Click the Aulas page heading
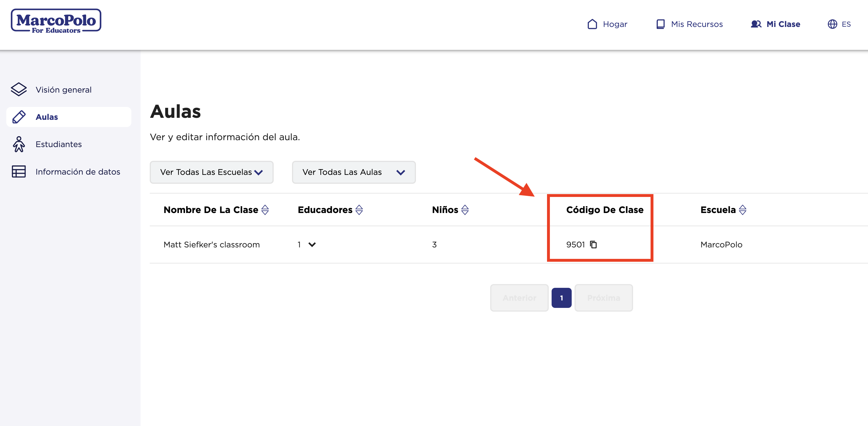 (x=176, y=112)
